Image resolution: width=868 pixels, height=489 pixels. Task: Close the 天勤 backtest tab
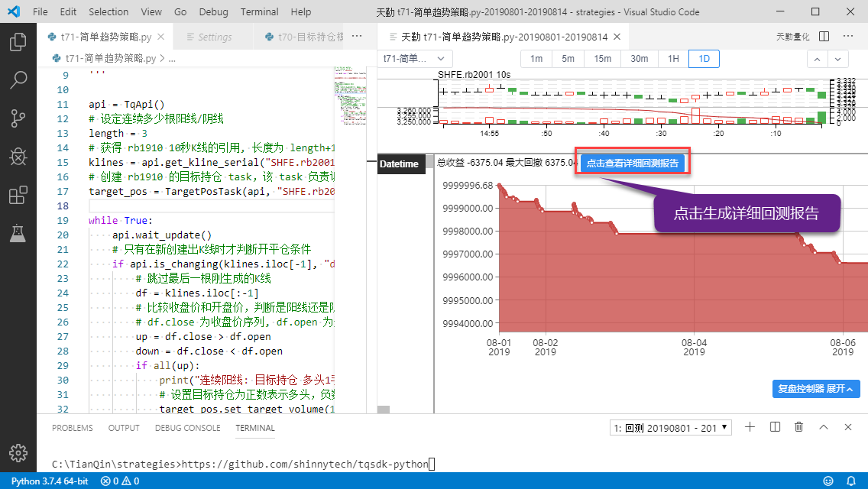[x=617, y=37]
